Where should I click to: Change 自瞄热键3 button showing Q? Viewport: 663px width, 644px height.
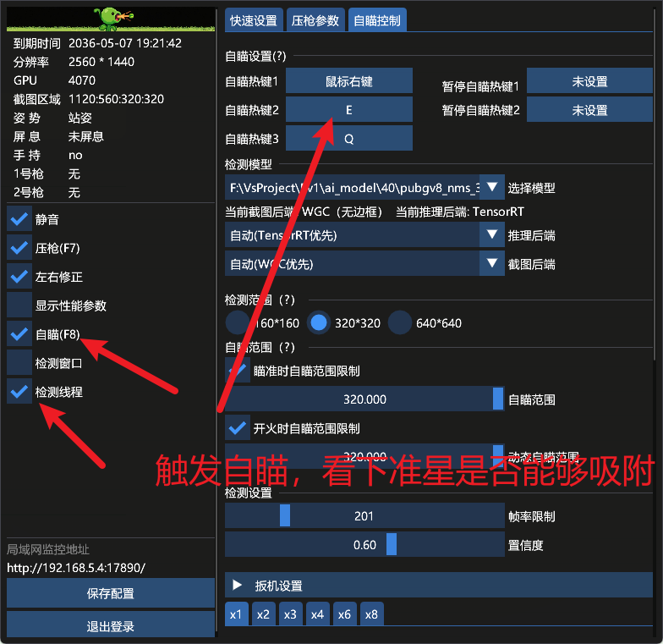348,138
